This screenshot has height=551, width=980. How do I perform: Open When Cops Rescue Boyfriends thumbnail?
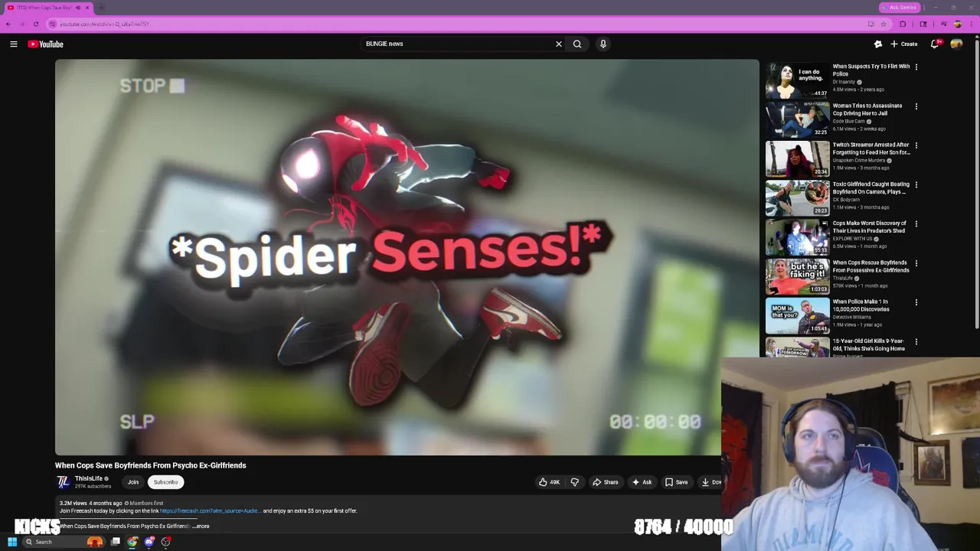(798, 276)
